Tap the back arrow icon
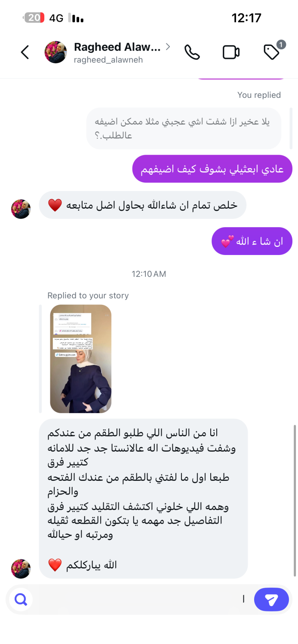 point(25,52)
